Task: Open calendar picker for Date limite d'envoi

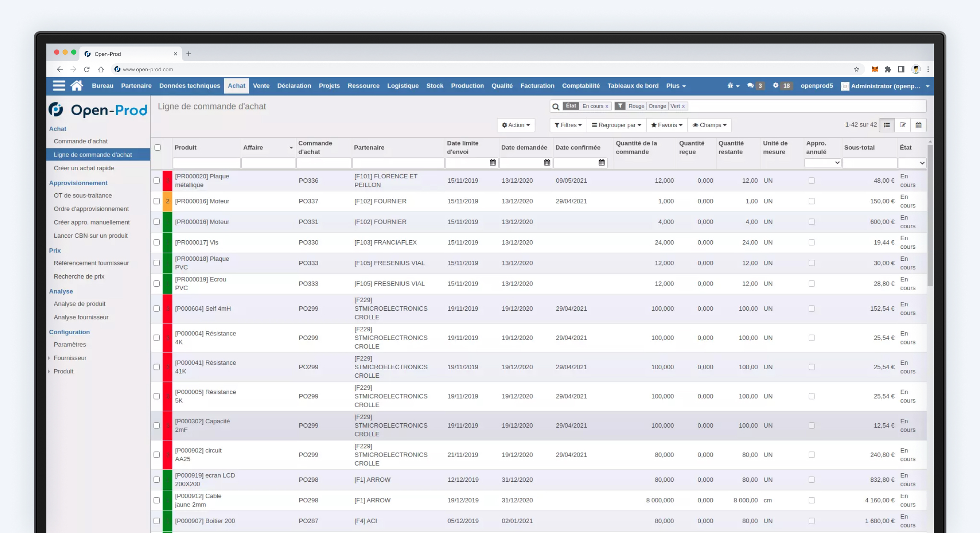Action: click(x=493, y=163)
